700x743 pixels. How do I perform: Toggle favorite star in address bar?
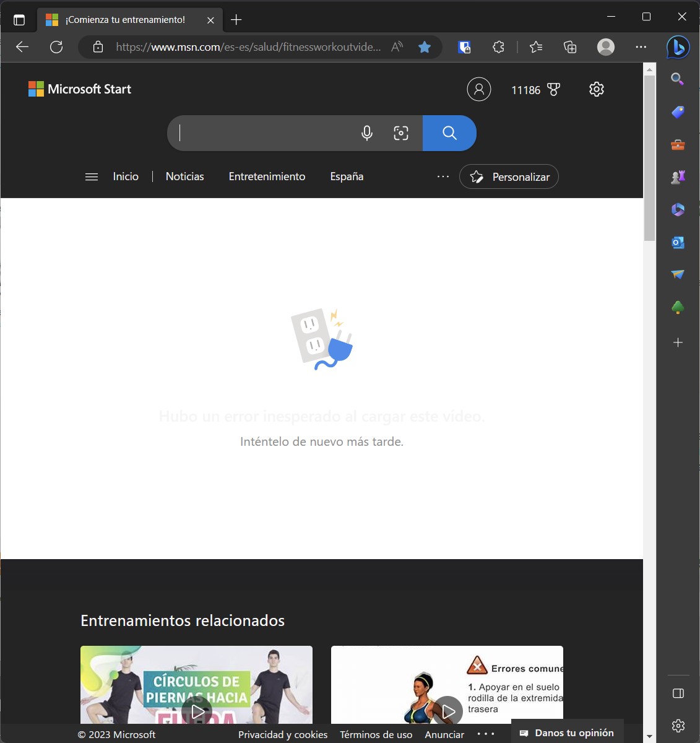click(425, 47)
